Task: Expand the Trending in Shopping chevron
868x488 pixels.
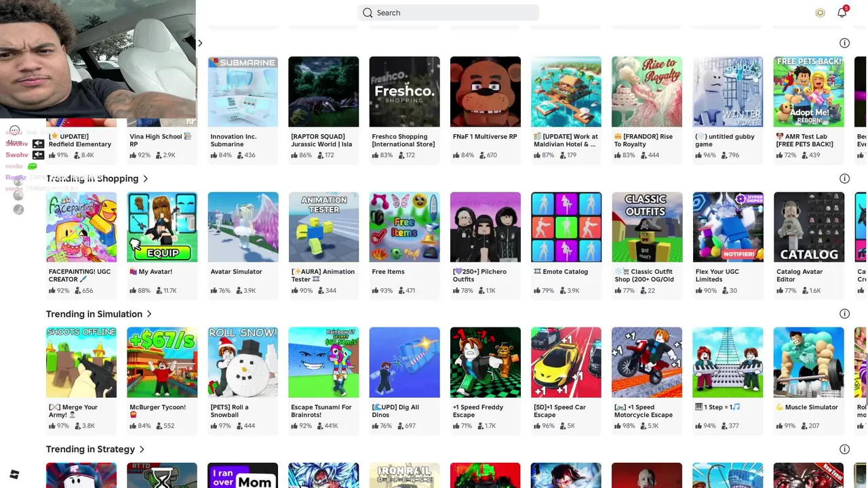Action: click(x=145, y=179)
